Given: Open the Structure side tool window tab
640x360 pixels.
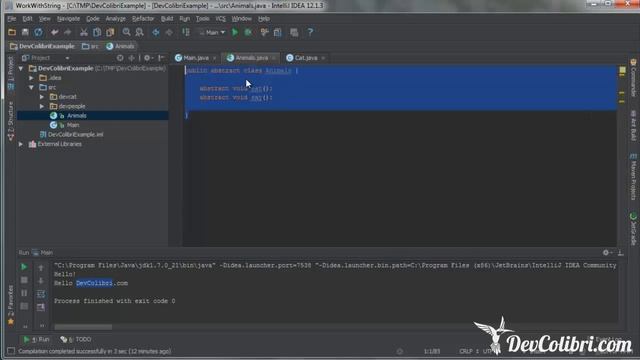Looking at the screenshot, I should click(11, 121).
